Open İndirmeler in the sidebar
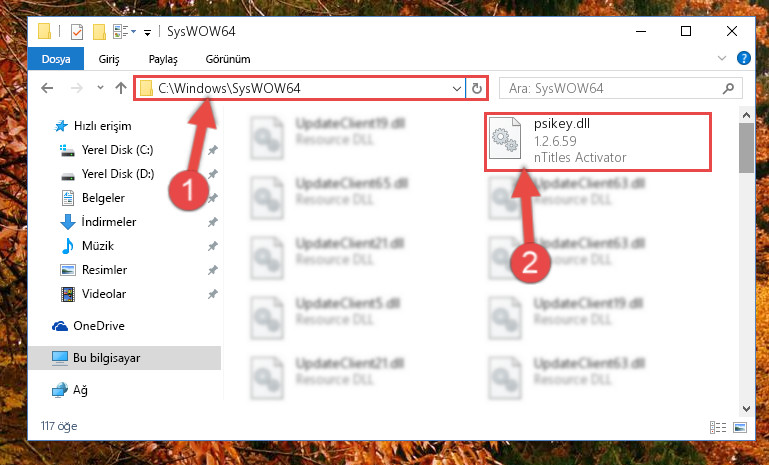The width and height of the screenshot is (769, 465). 108,222
